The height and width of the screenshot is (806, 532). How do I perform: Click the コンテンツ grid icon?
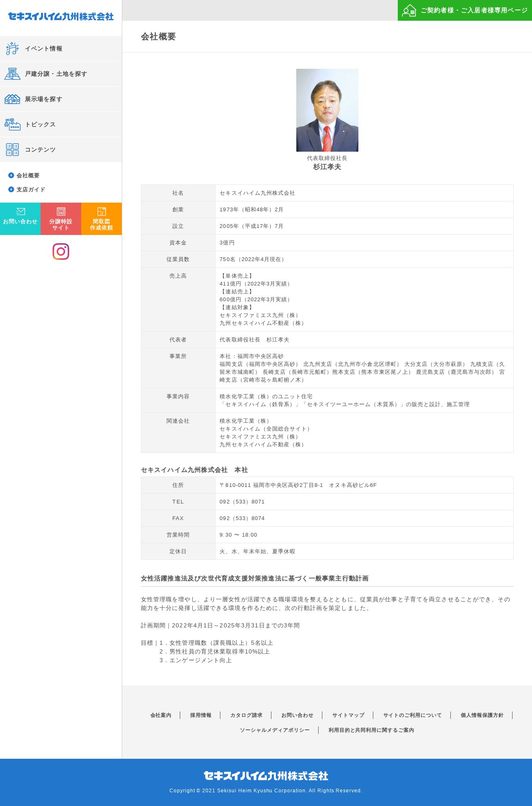12,150
